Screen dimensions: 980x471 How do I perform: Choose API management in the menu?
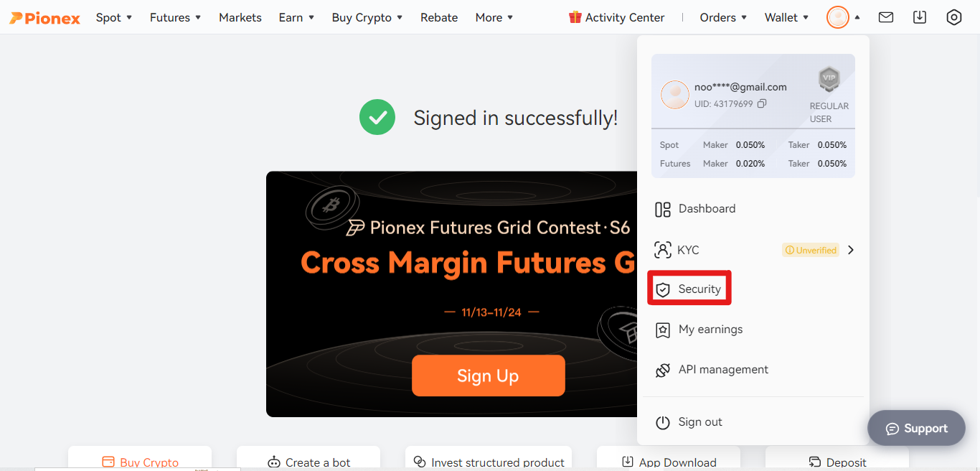click(753, 370)
